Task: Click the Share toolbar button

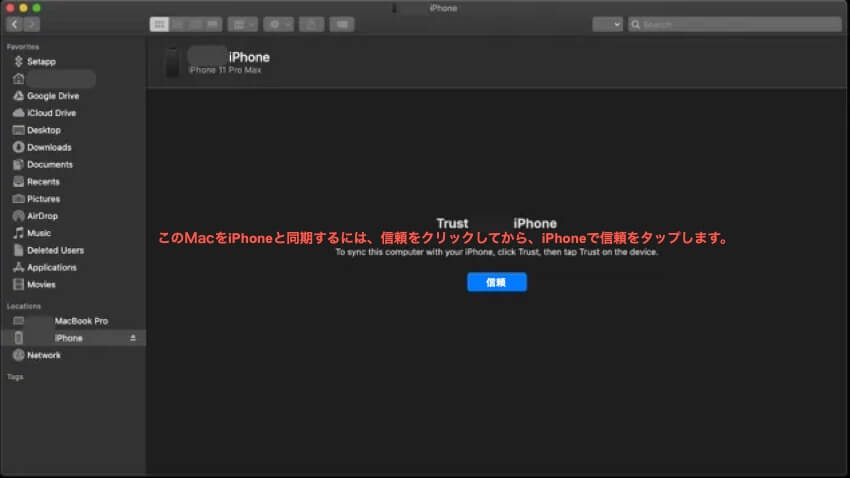Action: tap(311, 24)
